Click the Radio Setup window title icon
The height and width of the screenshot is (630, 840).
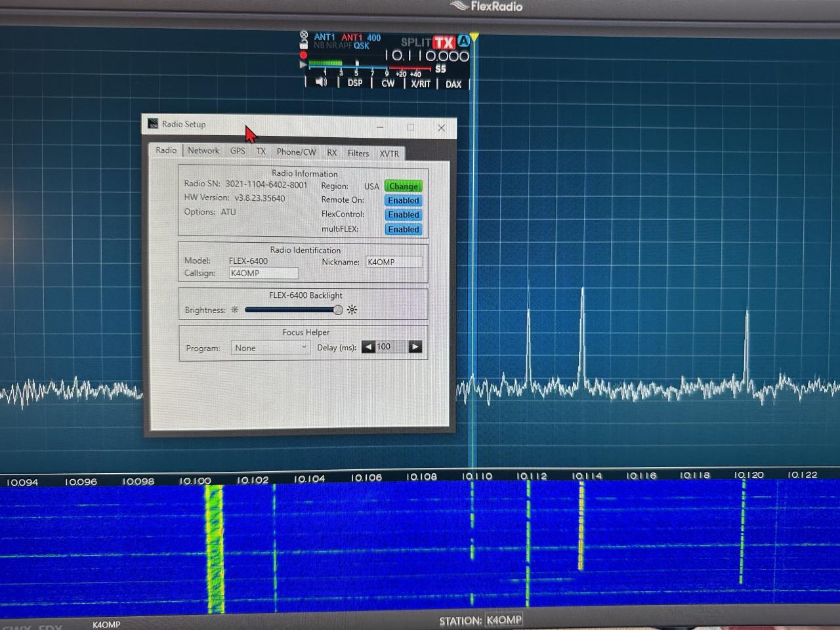(x=153, y=123)
